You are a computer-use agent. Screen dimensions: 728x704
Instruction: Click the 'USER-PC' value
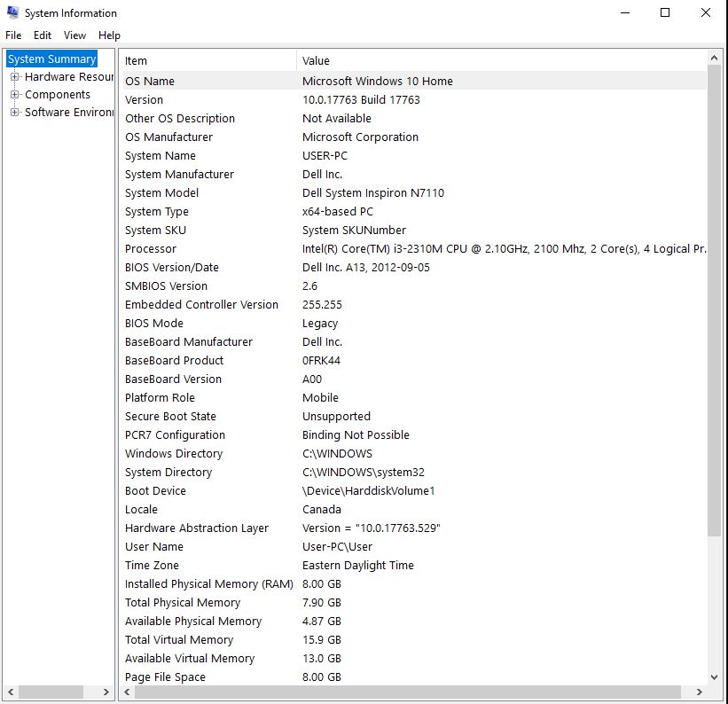click(x=325, y=155)
